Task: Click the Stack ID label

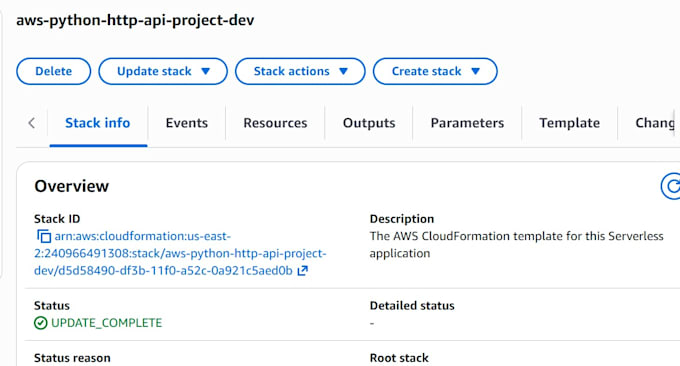Action: click(57, 219)
